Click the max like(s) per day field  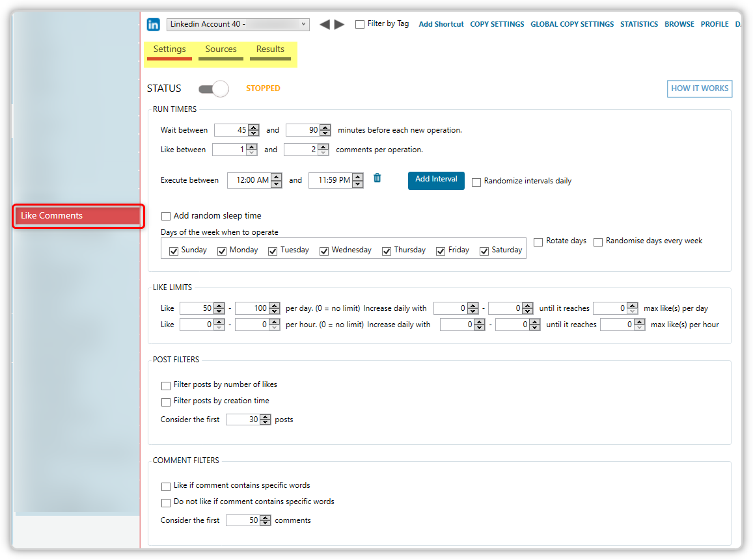[616, 308]
